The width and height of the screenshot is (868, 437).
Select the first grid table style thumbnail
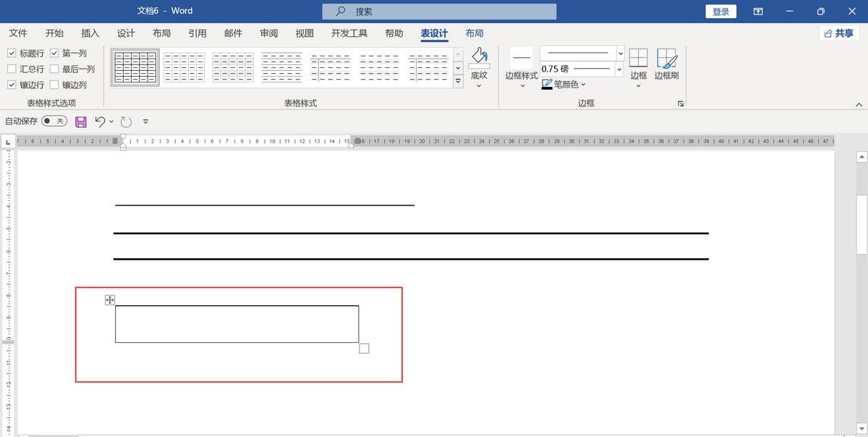point(135,67)
